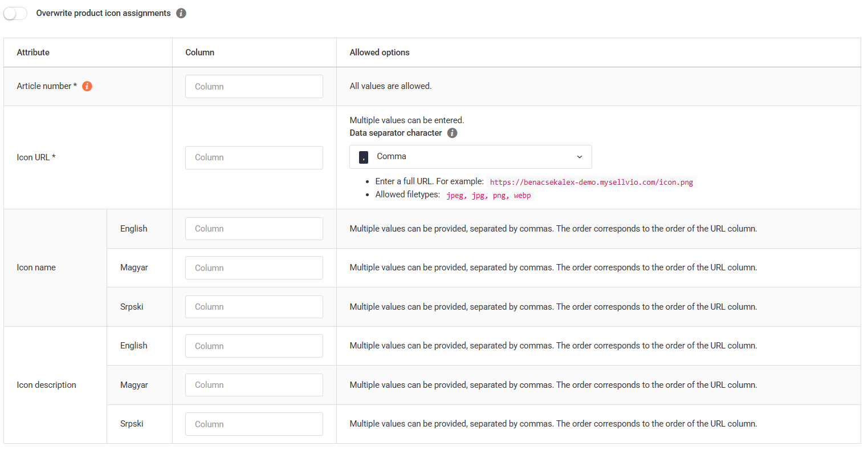This screenshot has width=868, height=450.
Task: Toggle Overwrite product icon assignments switch
Action: 15,13
